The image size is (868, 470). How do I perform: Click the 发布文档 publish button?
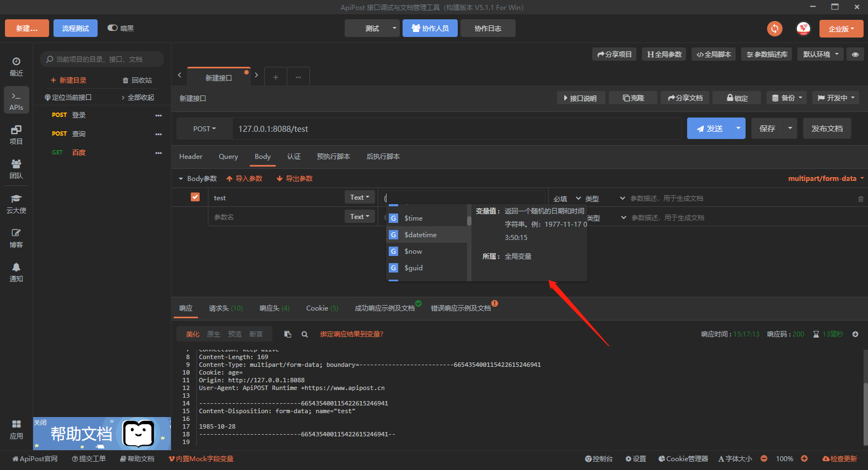(x=827, y=128)
